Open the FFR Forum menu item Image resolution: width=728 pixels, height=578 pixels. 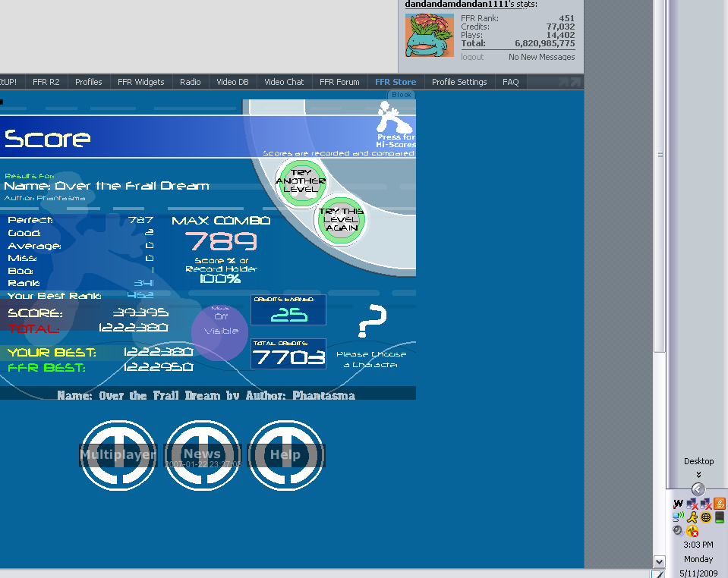339,82
